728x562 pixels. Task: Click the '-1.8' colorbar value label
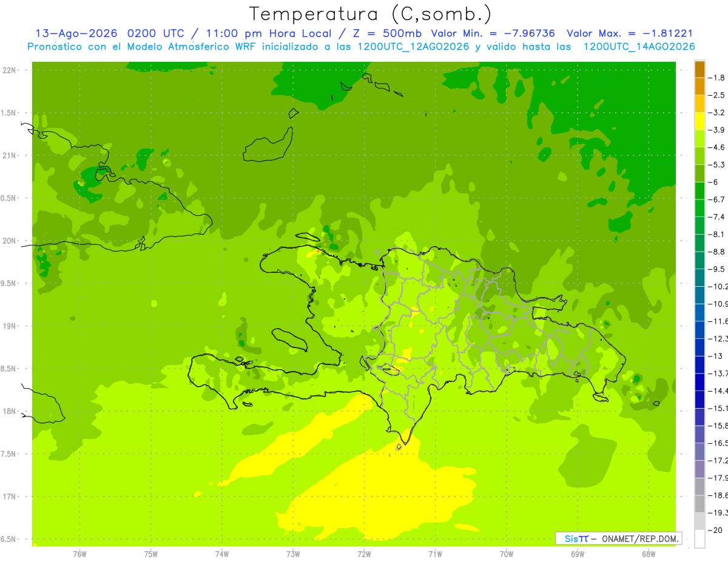point(716,78)
